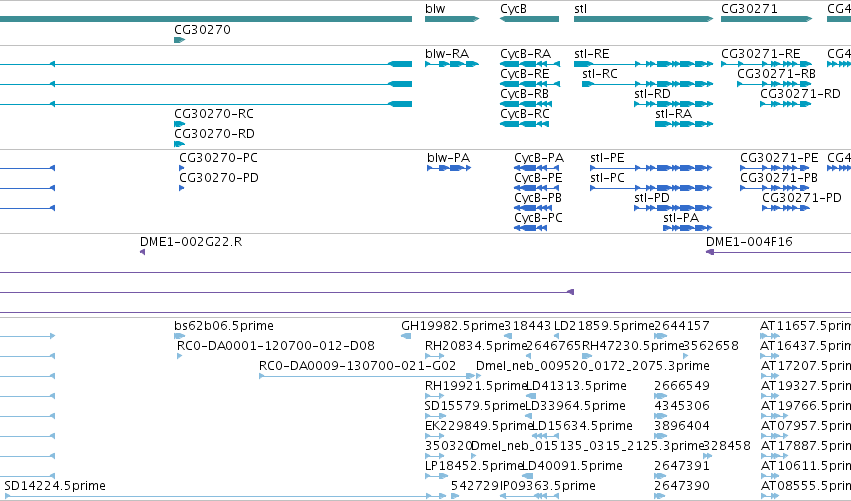Viewport: 851px width, 501px height.
Task: Select EST RH19921.5prime
Action: (476, 386)
